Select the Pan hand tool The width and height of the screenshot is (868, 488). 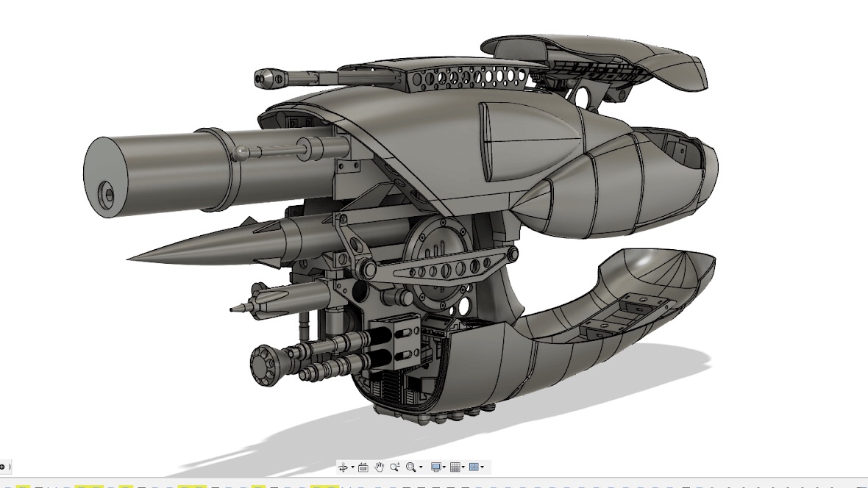point(379,467)
